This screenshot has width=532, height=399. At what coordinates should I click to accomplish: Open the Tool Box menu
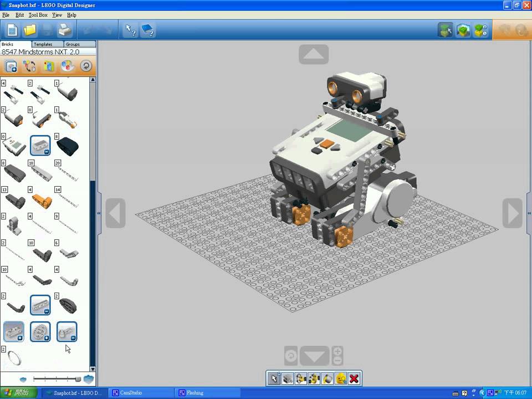tap(38, 15)
